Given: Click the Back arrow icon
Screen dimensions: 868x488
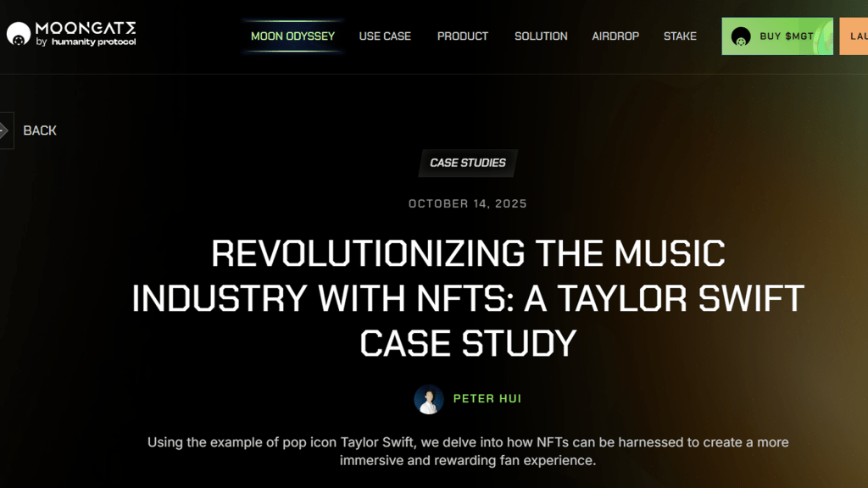Looking at the screenshot, I should (6, 130).
